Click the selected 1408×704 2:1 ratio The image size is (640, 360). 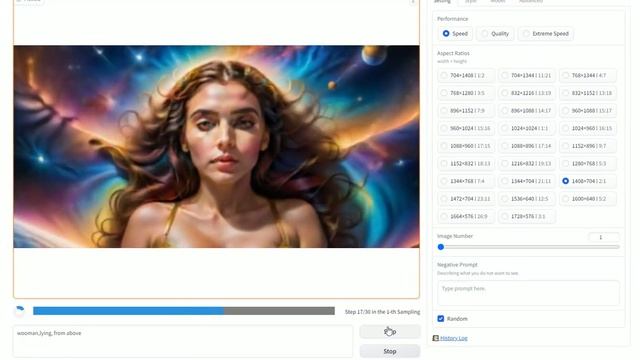pos(587,181)
